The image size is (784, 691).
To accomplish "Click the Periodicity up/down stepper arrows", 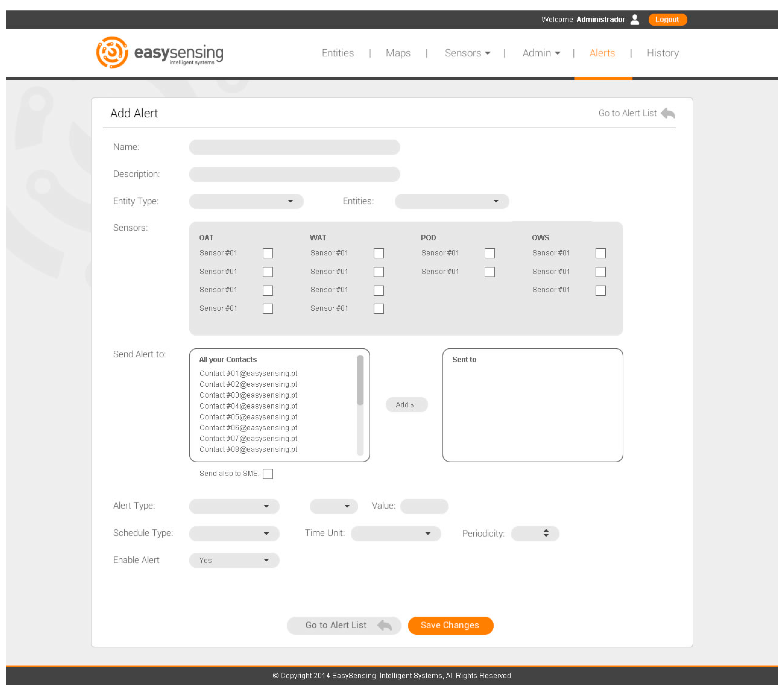I will [546, 533].
